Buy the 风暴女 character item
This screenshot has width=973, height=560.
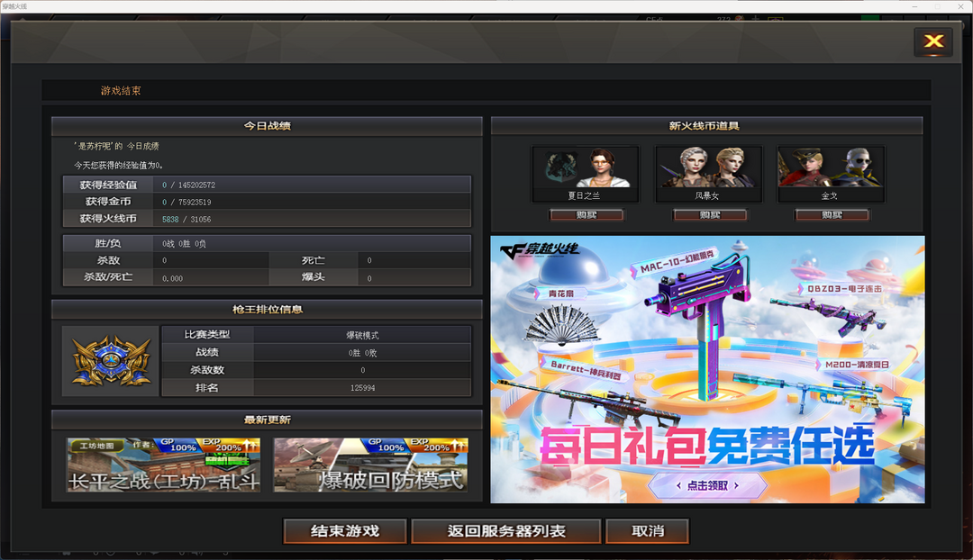(x=709, y=214)
